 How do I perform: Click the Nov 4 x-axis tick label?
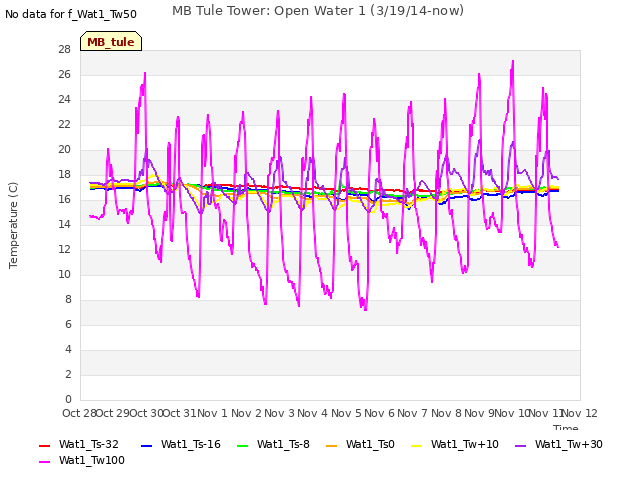(x=312, y=413)
